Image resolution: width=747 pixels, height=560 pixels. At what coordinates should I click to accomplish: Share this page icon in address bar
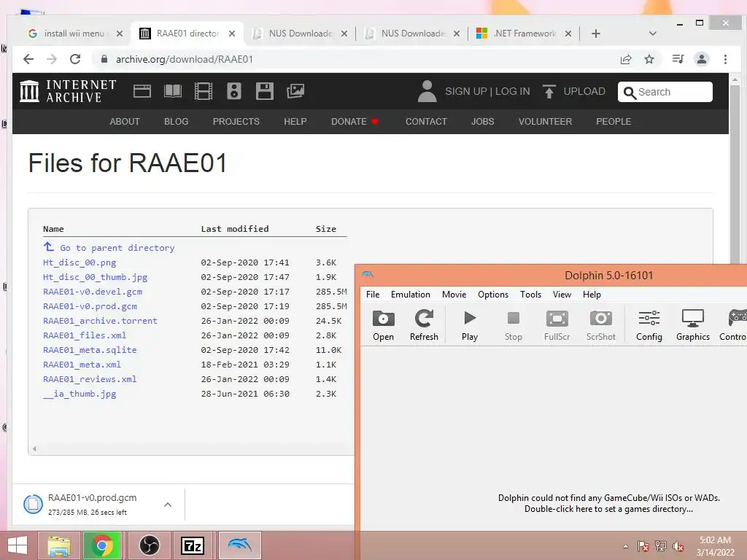[625, 59]
